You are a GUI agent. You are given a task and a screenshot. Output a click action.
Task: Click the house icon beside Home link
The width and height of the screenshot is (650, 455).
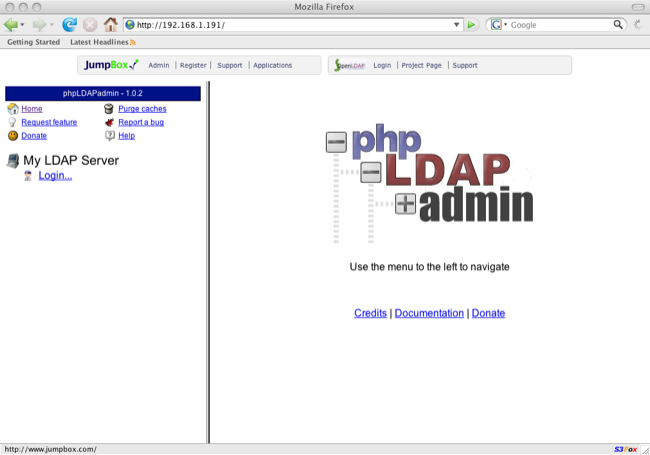(13, 109)
